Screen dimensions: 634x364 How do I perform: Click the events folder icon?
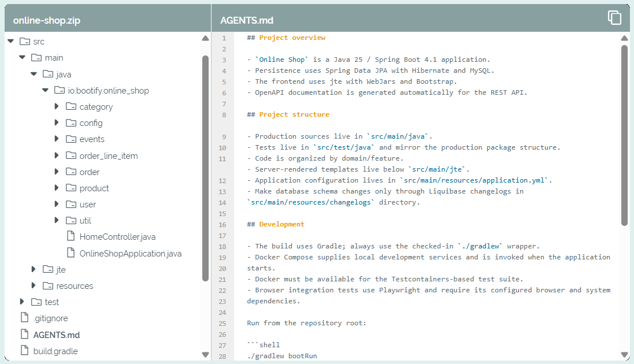71,139
